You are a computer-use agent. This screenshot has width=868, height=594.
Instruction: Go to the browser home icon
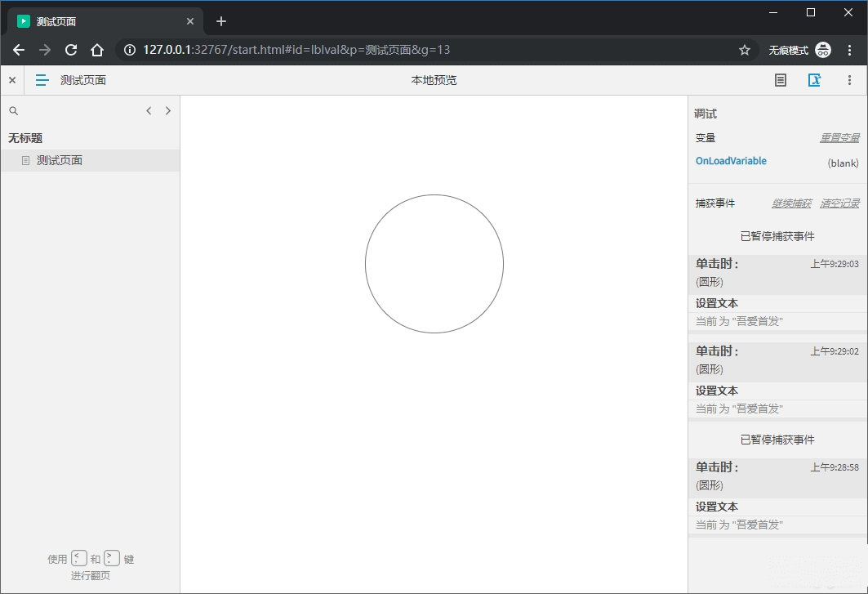coord(97,50)
